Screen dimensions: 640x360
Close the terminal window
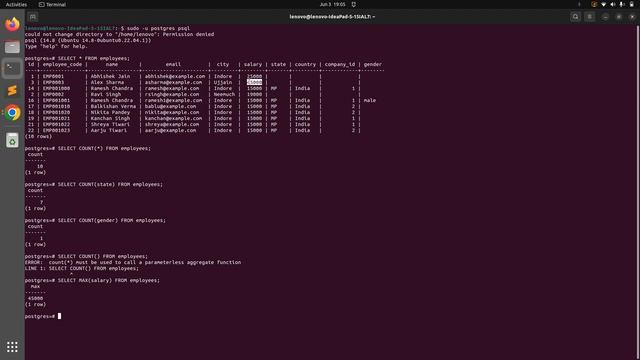(632, 17)
